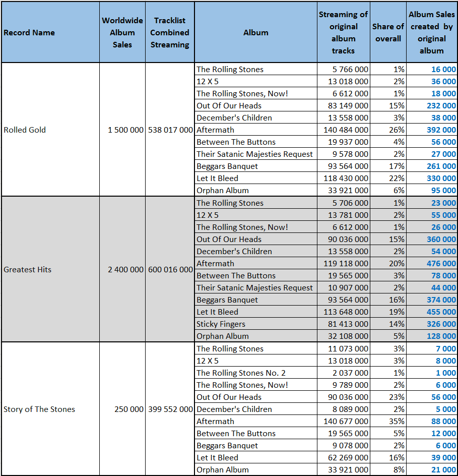Click the 476 000 album sales value
Screen dimensions: 458x476
click(x=441, y=264)
